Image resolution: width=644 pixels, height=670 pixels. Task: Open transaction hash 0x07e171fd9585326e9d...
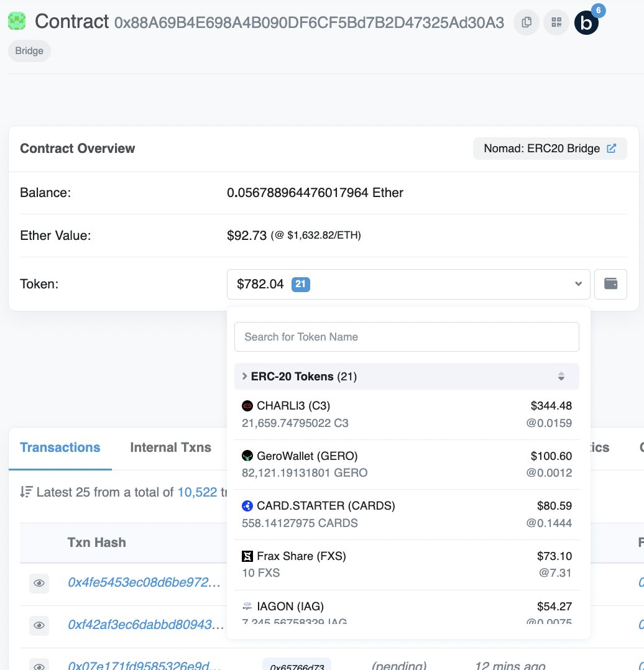click(144, 665)
